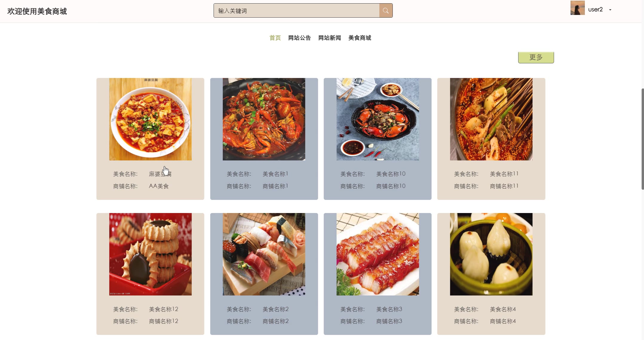Go to the 首页 tab
This screenshot has width=644, height=340.
tap(275, 38)
